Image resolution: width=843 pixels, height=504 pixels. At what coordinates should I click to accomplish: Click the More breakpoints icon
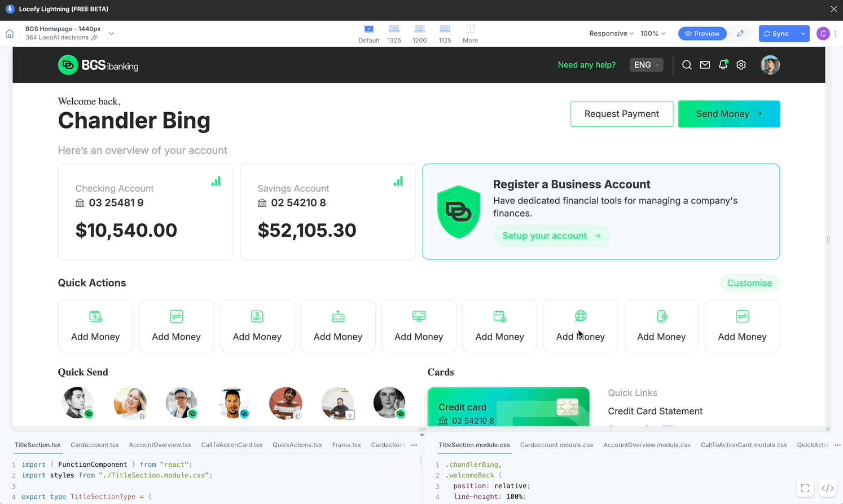tap(470, 29)
